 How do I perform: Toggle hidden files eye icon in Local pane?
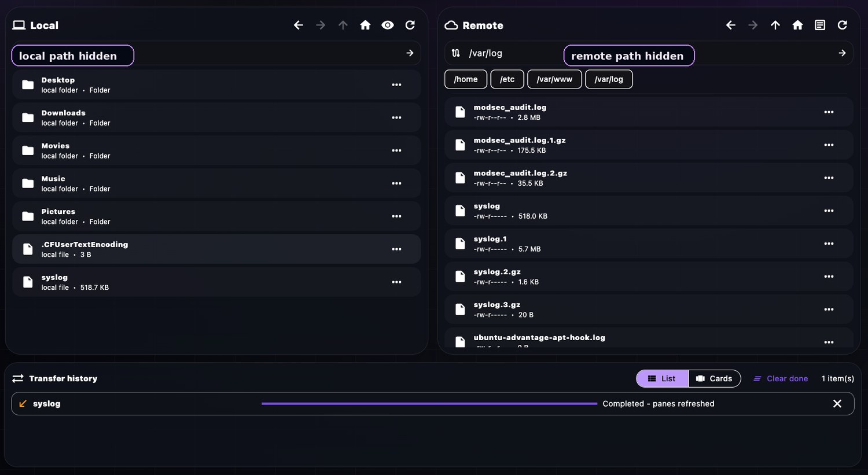388,25
